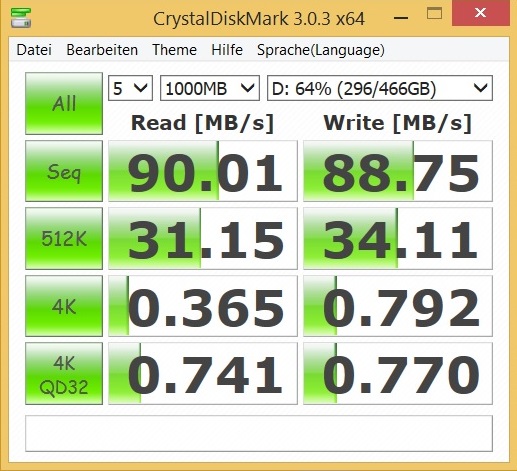The image size is (517, 471).
Task: Open the Bearbeiten menu
Action: point(102,50)
